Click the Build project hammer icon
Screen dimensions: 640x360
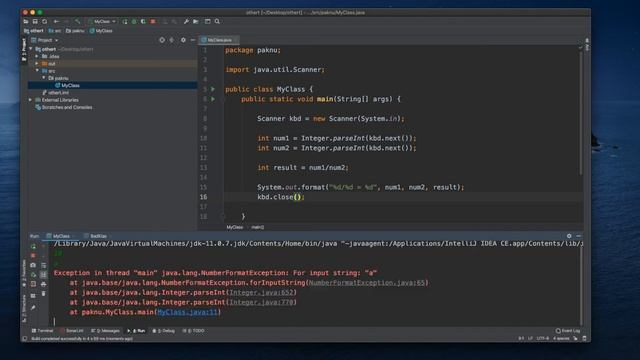point(78,22)
